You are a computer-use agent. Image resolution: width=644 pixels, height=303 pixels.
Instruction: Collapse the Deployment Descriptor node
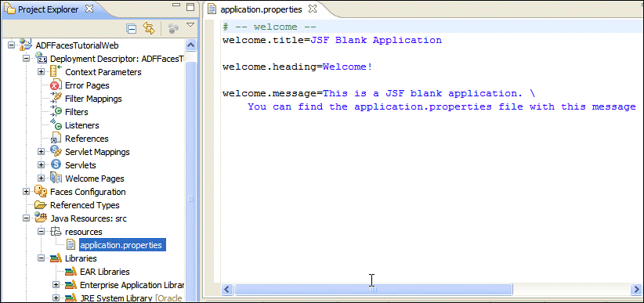coord(27,58)
